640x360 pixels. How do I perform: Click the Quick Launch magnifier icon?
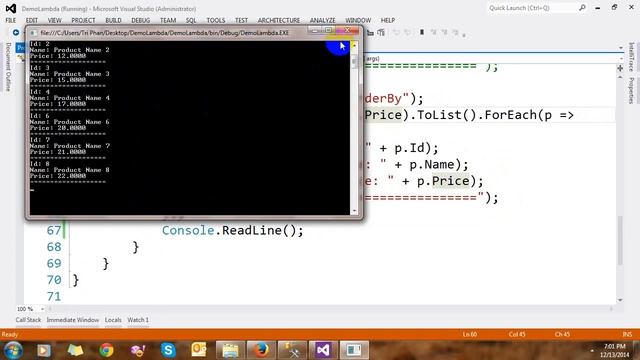(582, 8)
